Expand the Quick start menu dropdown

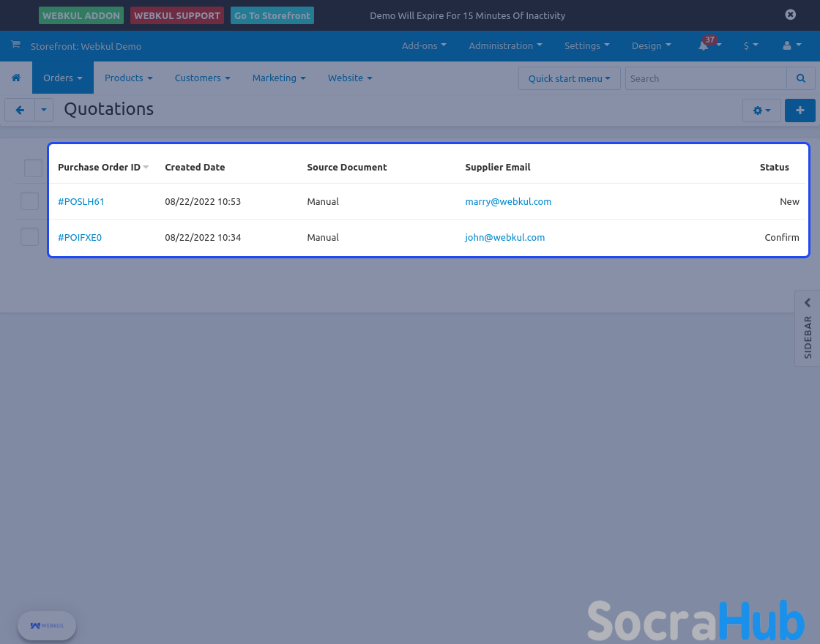pyautogui.click(x=569, y=78)
